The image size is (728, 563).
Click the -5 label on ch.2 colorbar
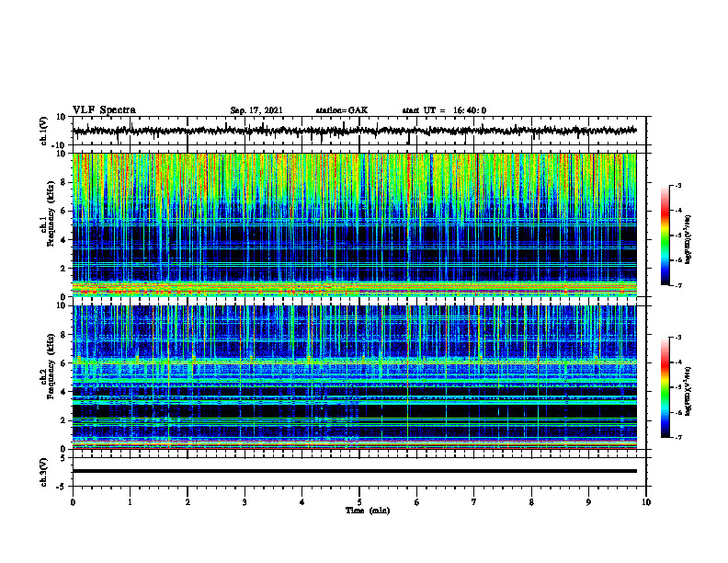coord(677,387)
